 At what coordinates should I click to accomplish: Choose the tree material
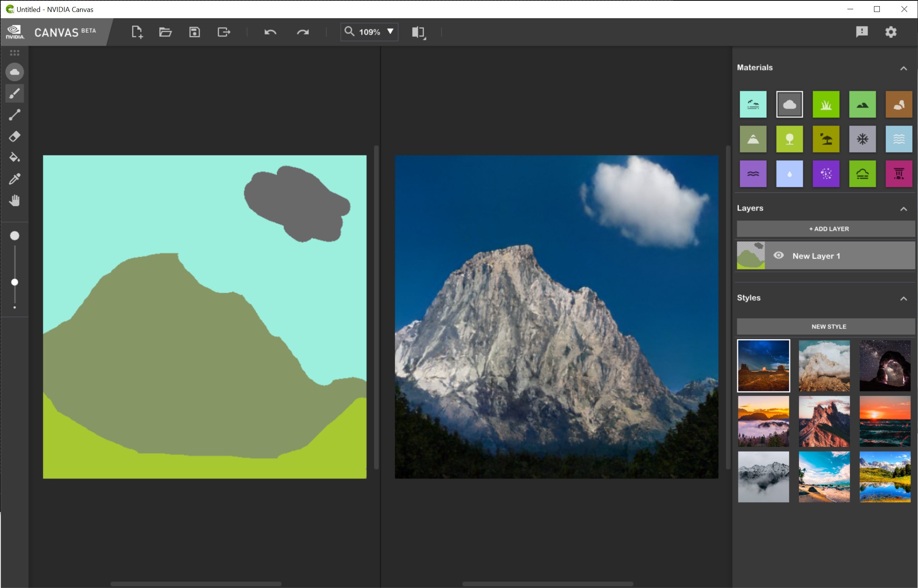point(790,139)
